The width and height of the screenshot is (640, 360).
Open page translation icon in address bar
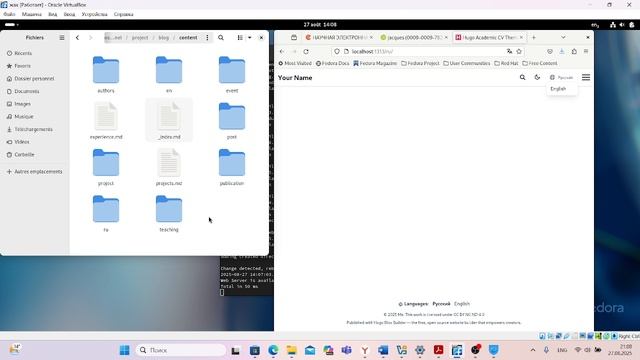(509, 51)
